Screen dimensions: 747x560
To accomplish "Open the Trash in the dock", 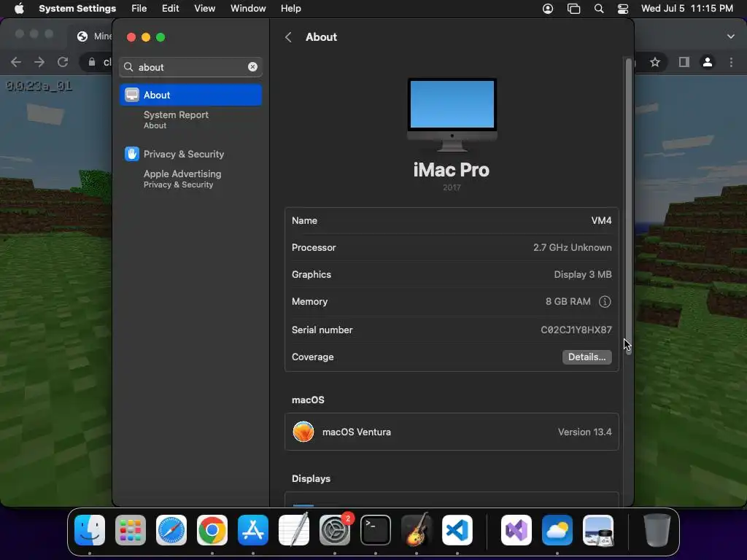I will click(657, 530).
